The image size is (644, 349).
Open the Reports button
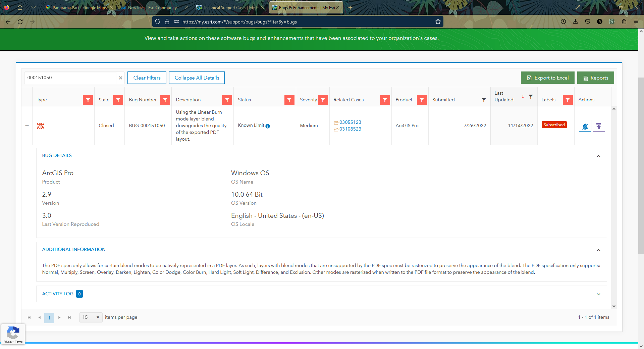(596, 78)
